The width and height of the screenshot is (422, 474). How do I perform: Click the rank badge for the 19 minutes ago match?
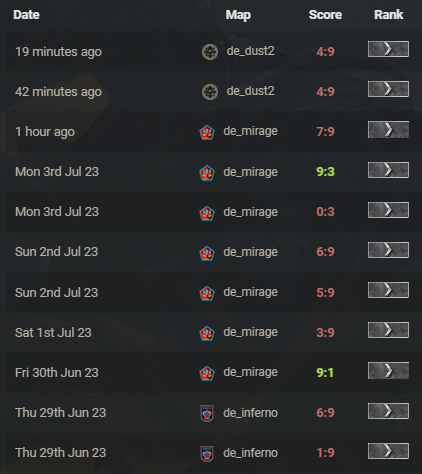tap(388, 49)
